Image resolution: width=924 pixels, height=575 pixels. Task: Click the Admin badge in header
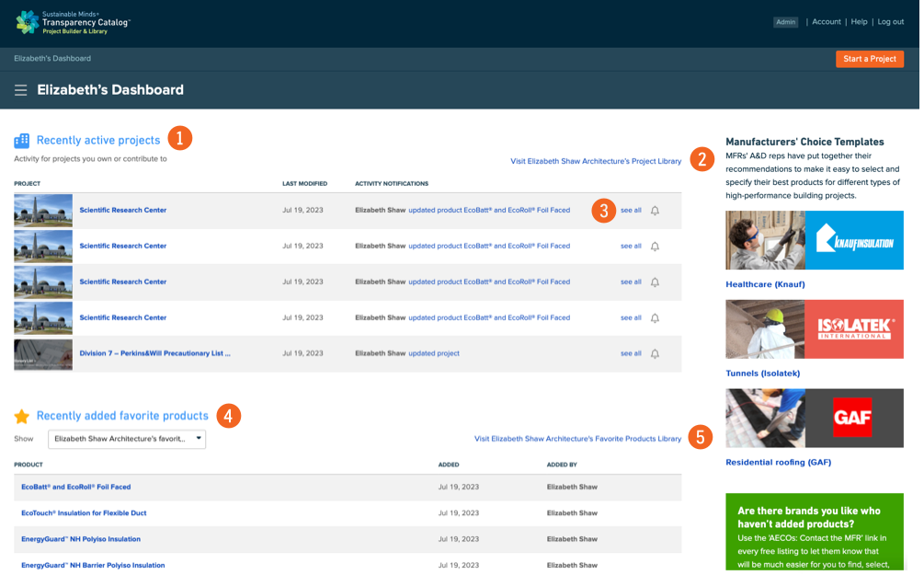(x=785, y=22)
